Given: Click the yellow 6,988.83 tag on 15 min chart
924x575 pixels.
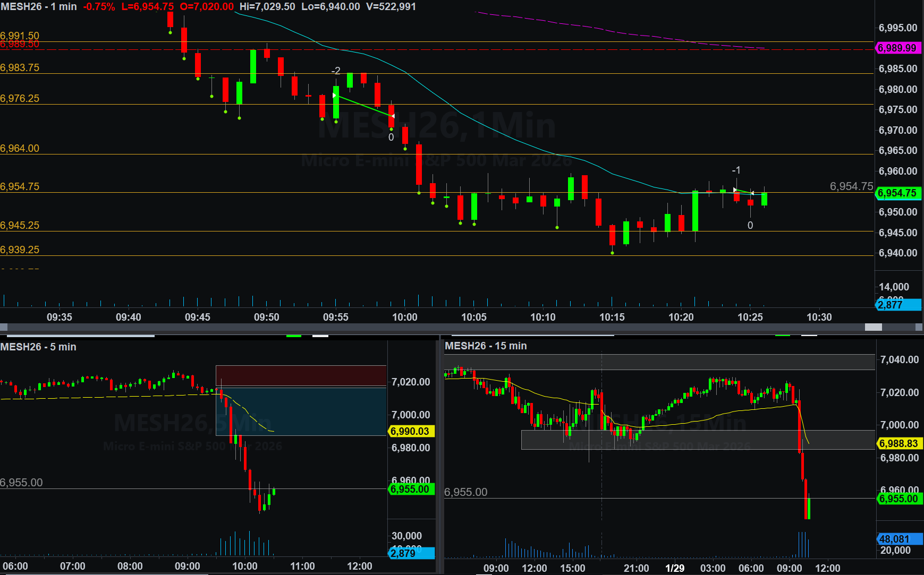Looking at the screenshot, I should point(898,443).
